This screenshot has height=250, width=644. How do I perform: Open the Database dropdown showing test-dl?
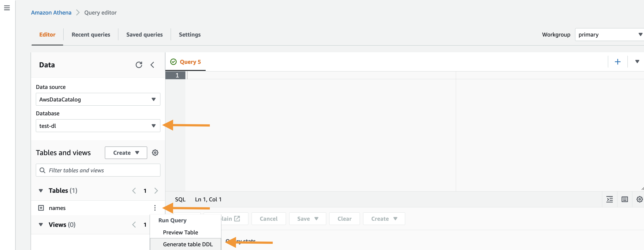(x=98, y=126)
